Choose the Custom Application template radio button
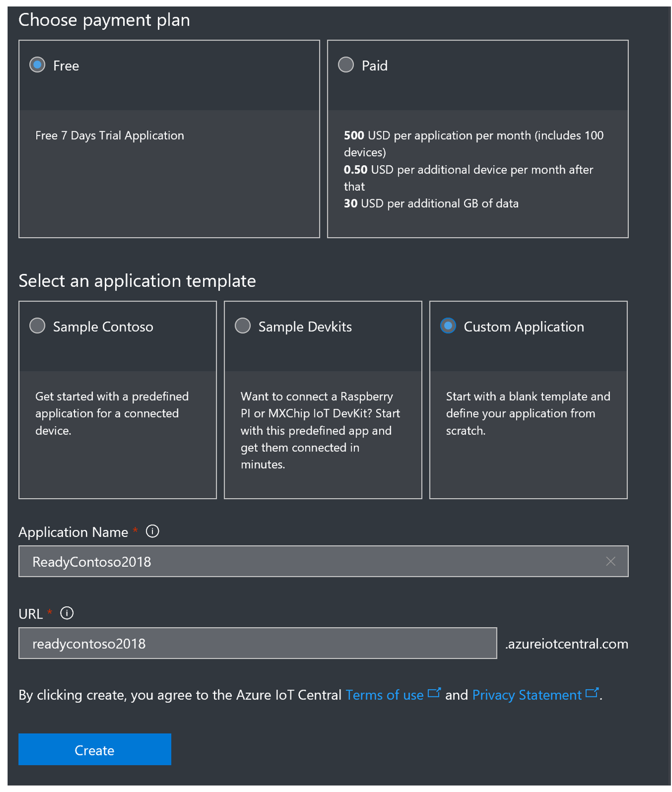 pos(448,326)
